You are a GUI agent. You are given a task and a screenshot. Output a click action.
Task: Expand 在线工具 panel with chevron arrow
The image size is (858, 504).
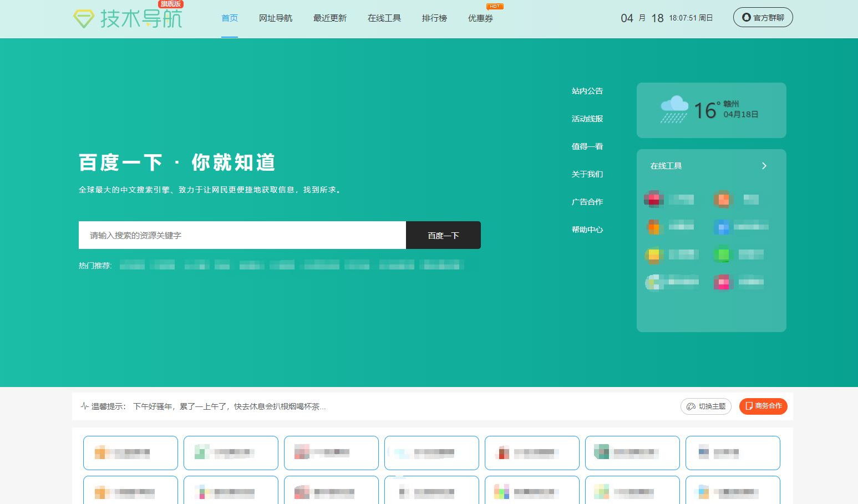click(764, 166)
